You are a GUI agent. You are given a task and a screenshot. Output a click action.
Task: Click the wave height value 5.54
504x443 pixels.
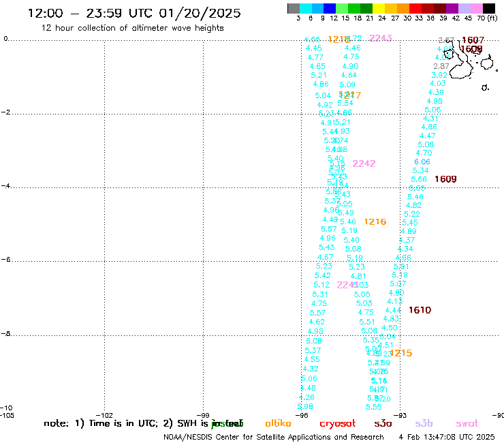click(x=345, y=104)
